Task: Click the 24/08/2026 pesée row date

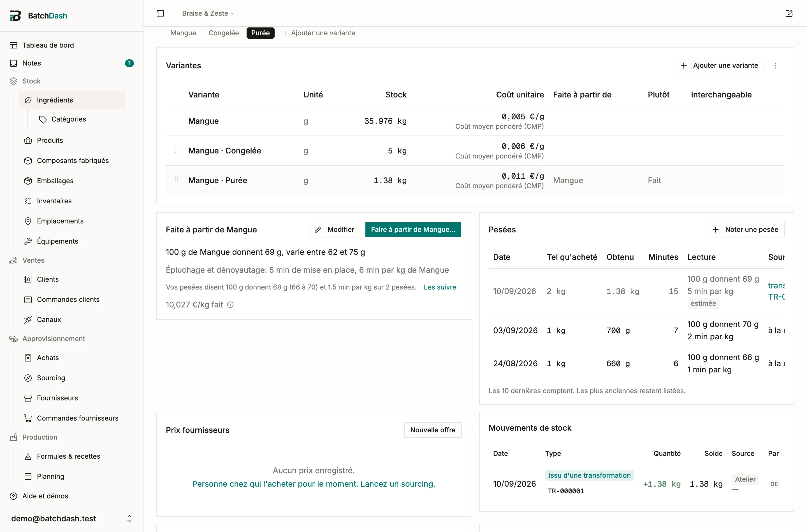Action: tap(515, 363)
